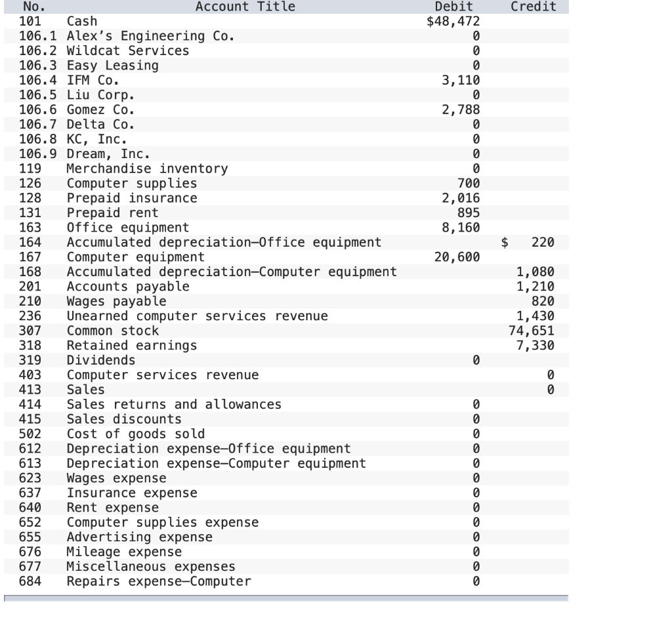Click 'Accumulated depreciation—Computer equipment' title

[232, 272]
